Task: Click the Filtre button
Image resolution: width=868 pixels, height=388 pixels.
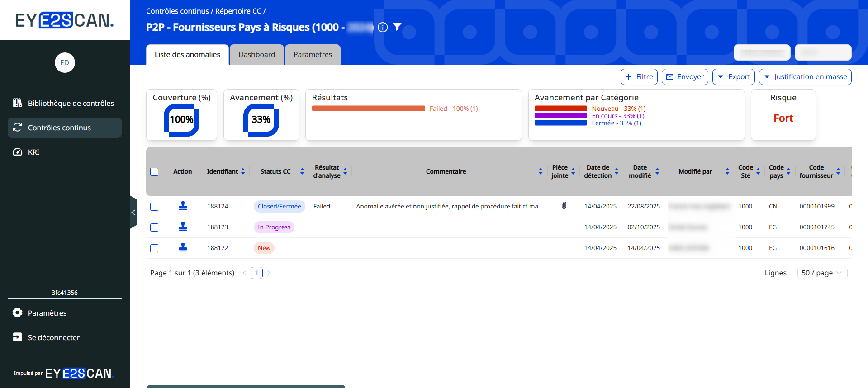Action: coord(639,77)
